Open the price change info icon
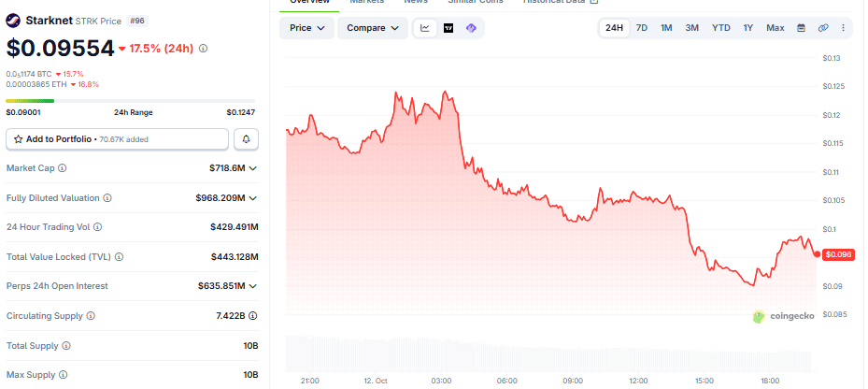Viewport: 868px width, 389px height. coord(203,49)
